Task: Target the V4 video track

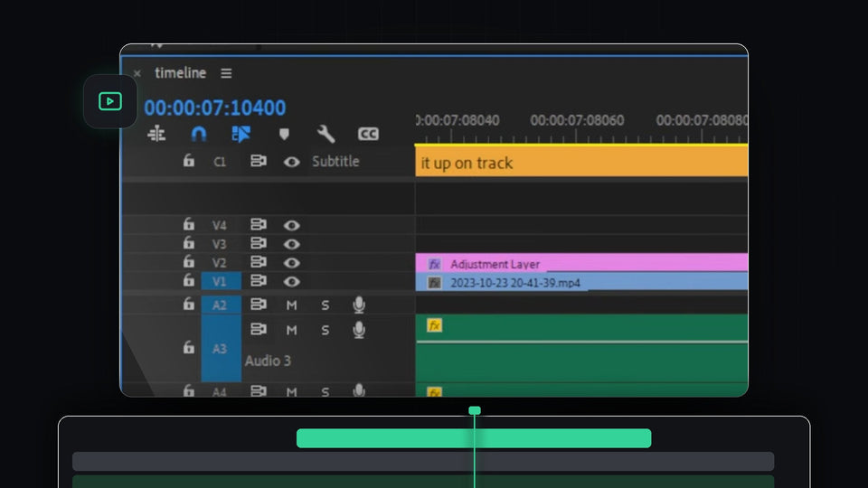Action: [x=219, y=225]
